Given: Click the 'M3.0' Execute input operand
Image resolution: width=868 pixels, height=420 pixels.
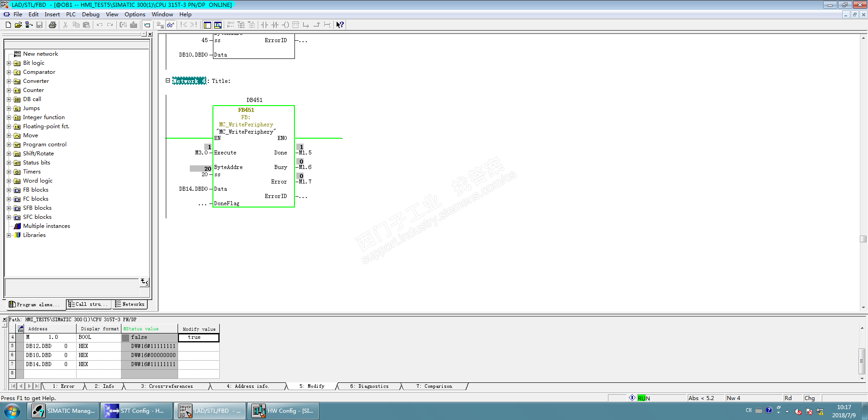Looking at the screenshot, I should click(201, 153).
